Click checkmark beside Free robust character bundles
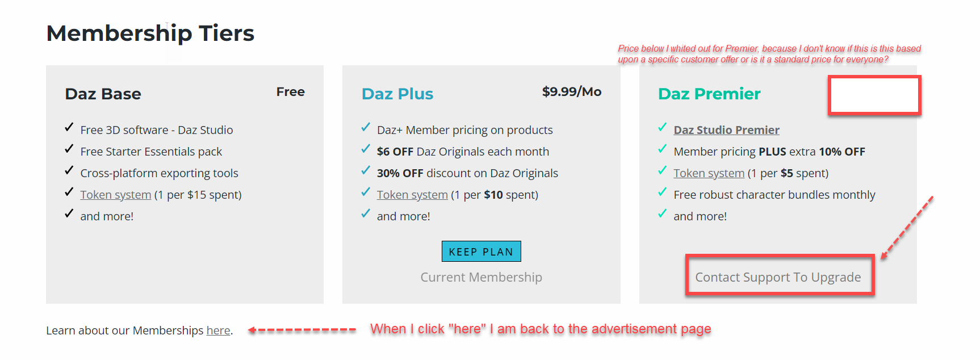 pos(662,192)
